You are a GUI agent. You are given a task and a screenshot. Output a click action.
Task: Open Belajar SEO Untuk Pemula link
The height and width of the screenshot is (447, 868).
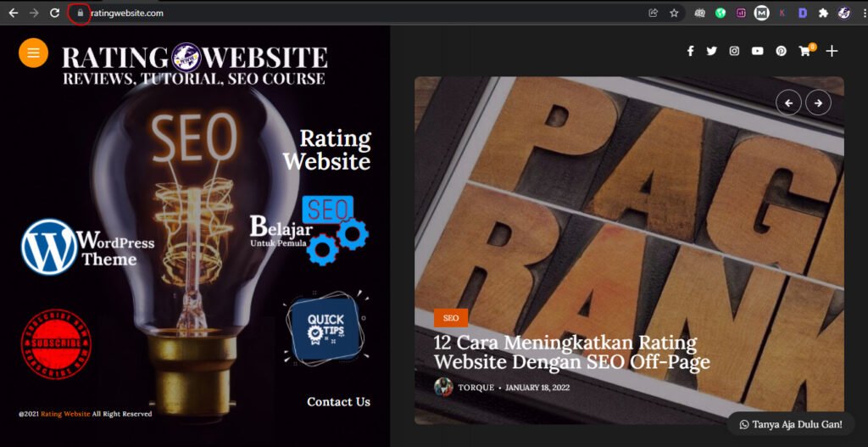click(x=309, y=231)
